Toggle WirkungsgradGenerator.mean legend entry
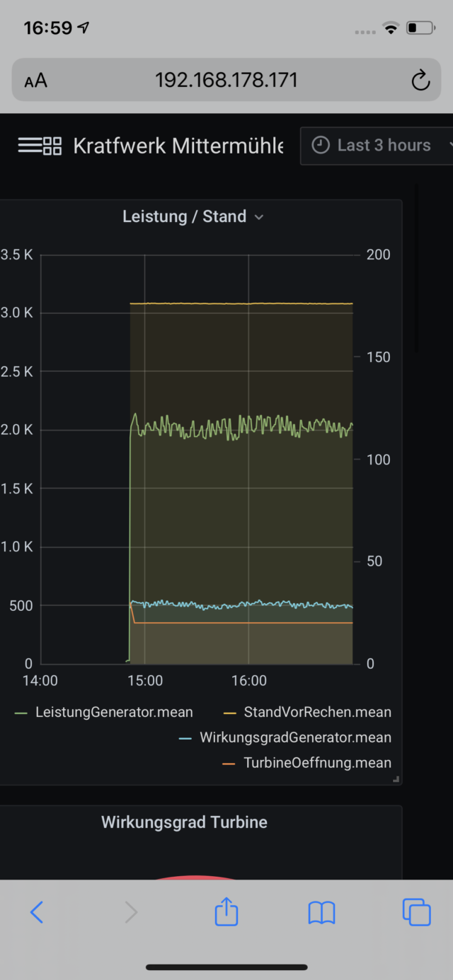 [x=295, y=737]
